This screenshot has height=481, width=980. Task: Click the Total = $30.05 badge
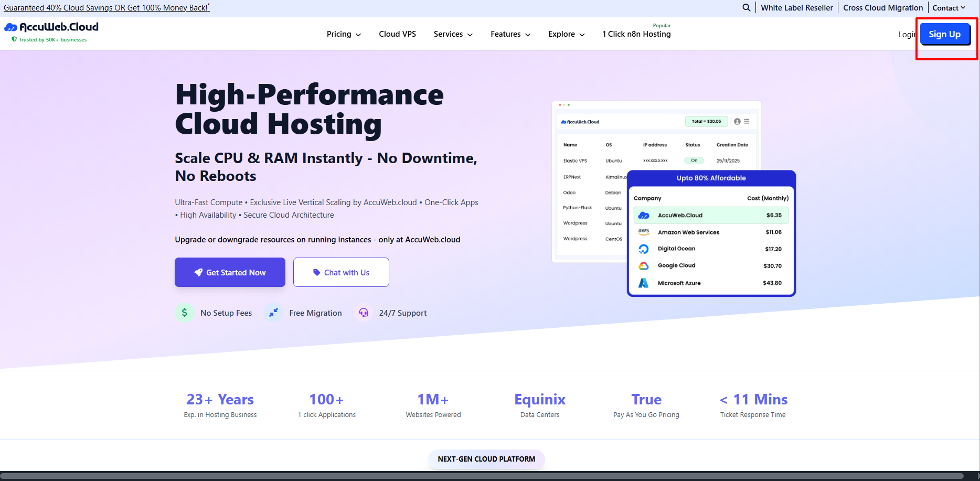tap(706, 122)
